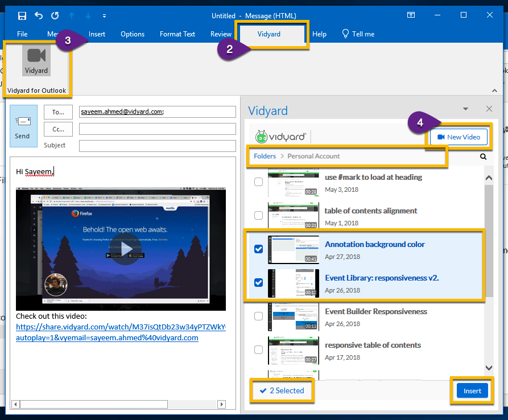Click 'use #mark to load at heading' title
The width and height of the screenshot is (508, 420).
pyautogui.click(x=374, y=177)
